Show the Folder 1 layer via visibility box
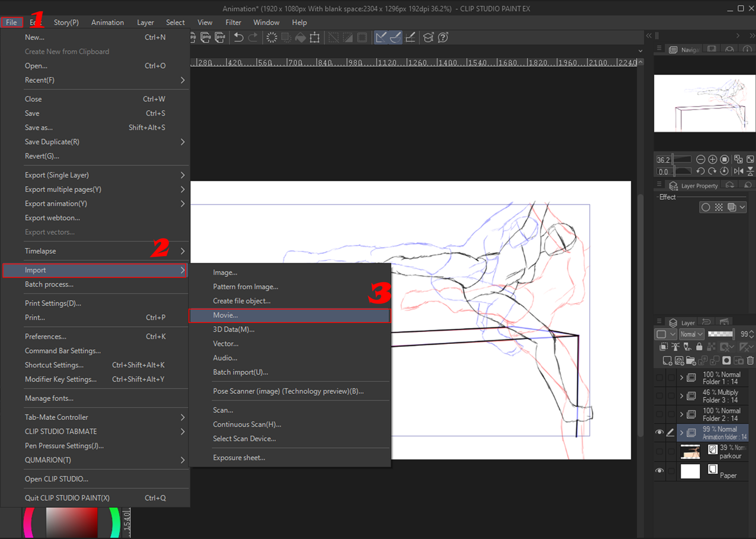 point(659,378)
